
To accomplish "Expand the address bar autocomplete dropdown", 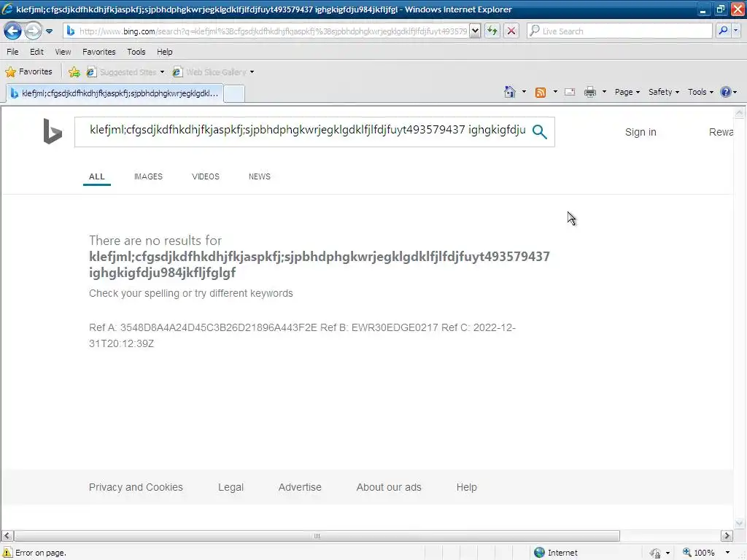I will click(475, 31).
